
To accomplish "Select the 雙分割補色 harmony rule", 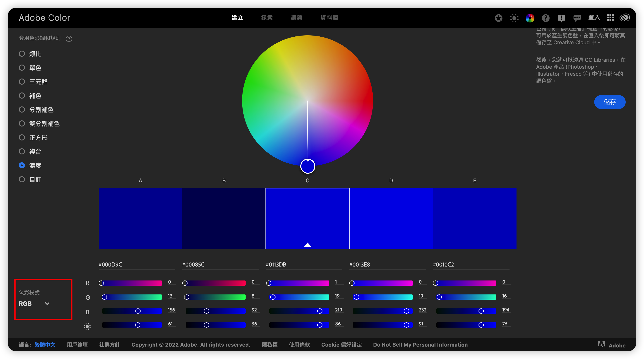I will tap(39, 124).
